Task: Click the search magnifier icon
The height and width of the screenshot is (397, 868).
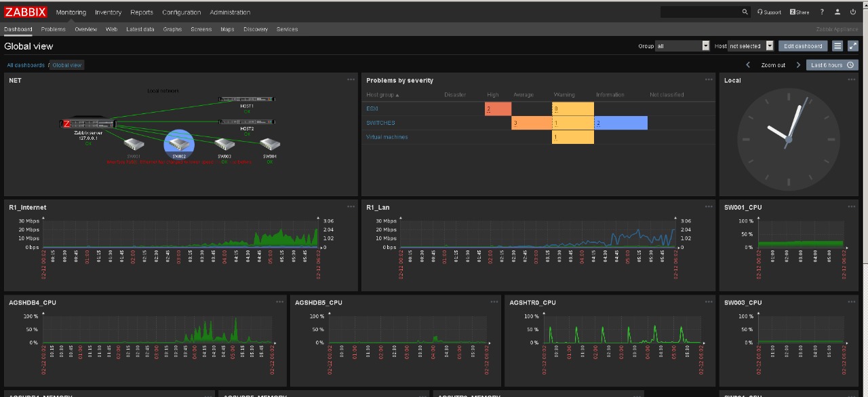Action: click(745, 12)
